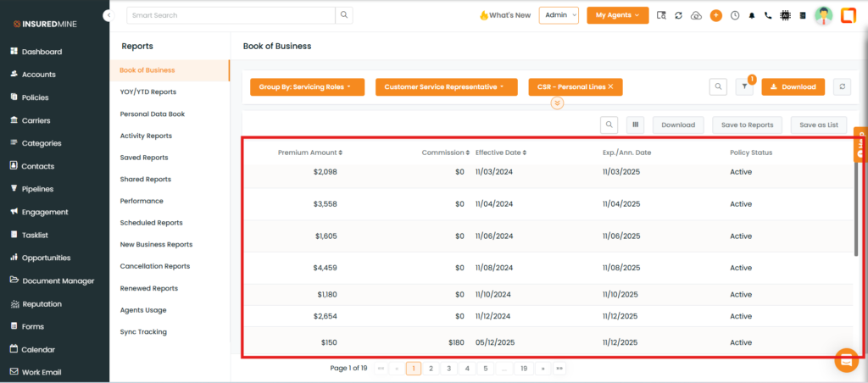Select Policies in the left sidebar

[x=40, y=97]
